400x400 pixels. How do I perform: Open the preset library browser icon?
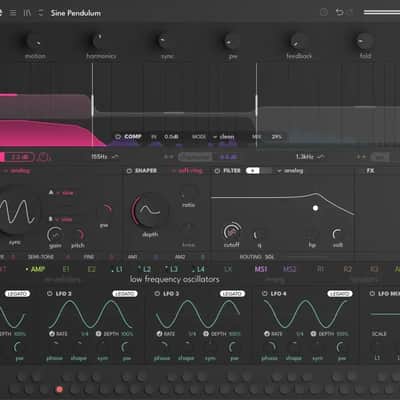click(x=27, y=13)
